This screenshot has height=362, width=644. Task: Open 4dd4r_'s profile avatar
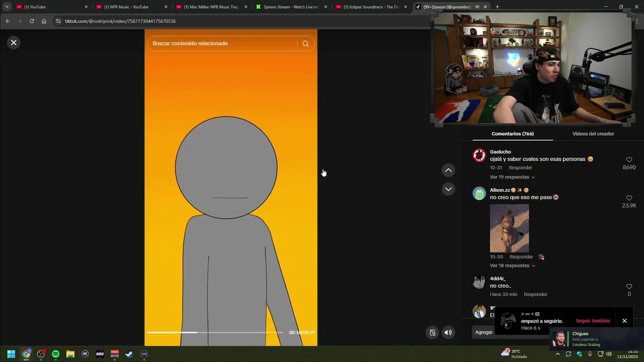[479, 282]
